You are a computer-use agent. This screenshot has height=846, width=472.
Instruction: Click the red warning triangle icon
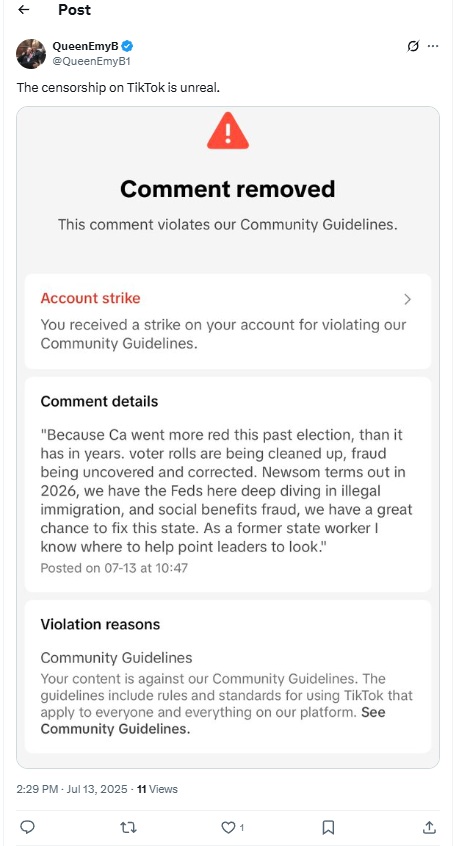point(228,131)
